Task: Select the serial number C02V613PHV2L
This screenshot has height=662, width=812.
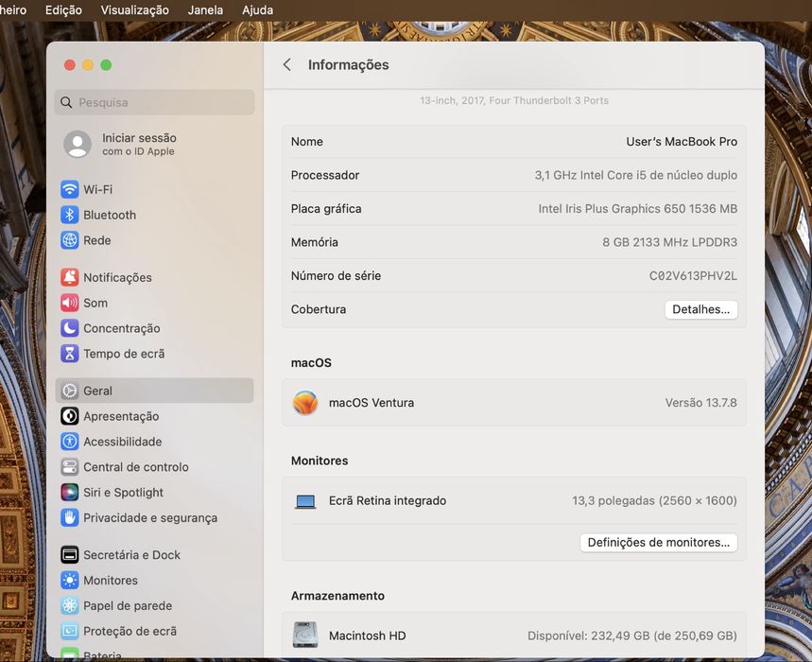Action: point(693,275)
